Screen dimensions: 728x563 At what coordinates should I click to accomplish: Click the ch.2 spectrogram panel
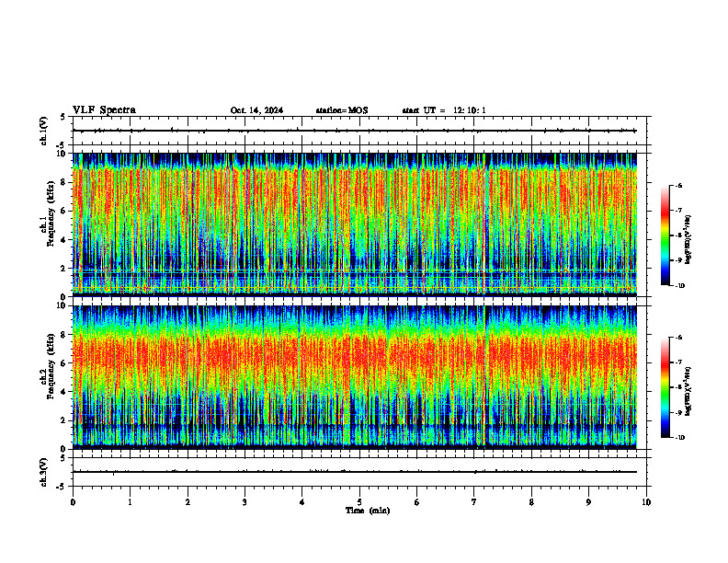pos(355,377)
